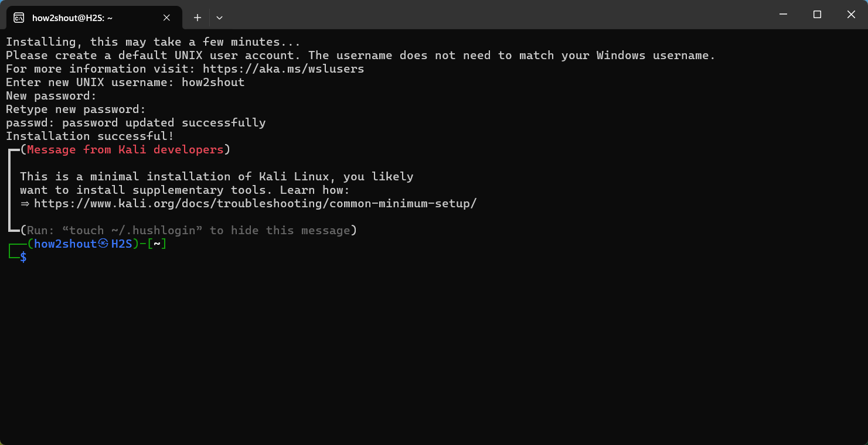Screen dimensions: 868x445
Task: Click the tab title showing the session name
Action: pyautogui.click(x=72, y=18)
